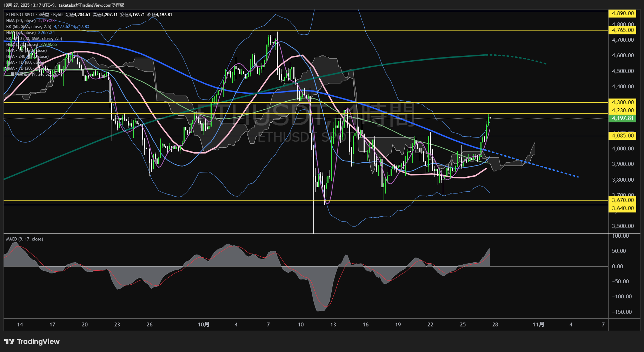The height and width of the screenshot is (352, 644).
Task: Click the HMA (20, close) legend entry
Action: pyautogui.click(x=21, y=21)
